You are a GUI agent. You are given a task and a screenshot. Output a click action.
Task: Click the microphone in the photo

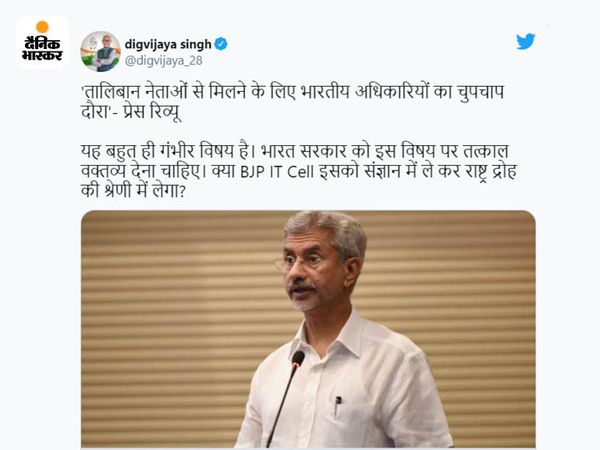[x=286, y=396]
